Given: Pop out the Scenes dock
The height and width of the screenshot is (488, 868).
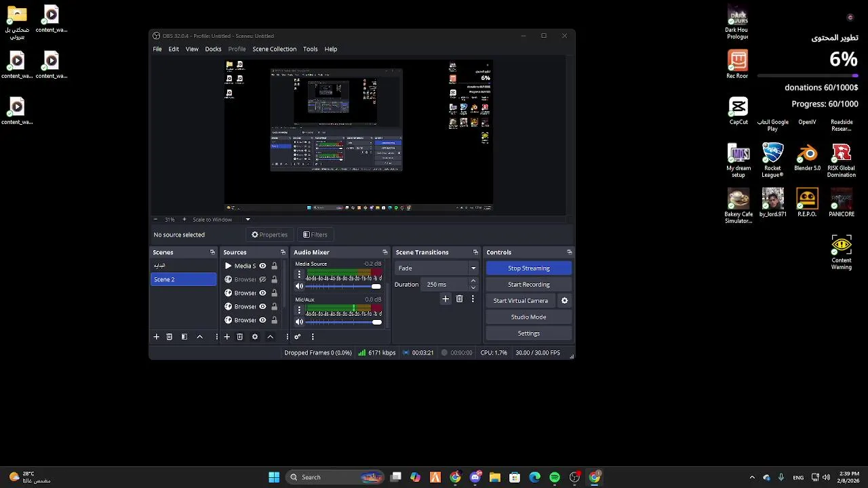Looking at the screenshot, I should 212,252.
